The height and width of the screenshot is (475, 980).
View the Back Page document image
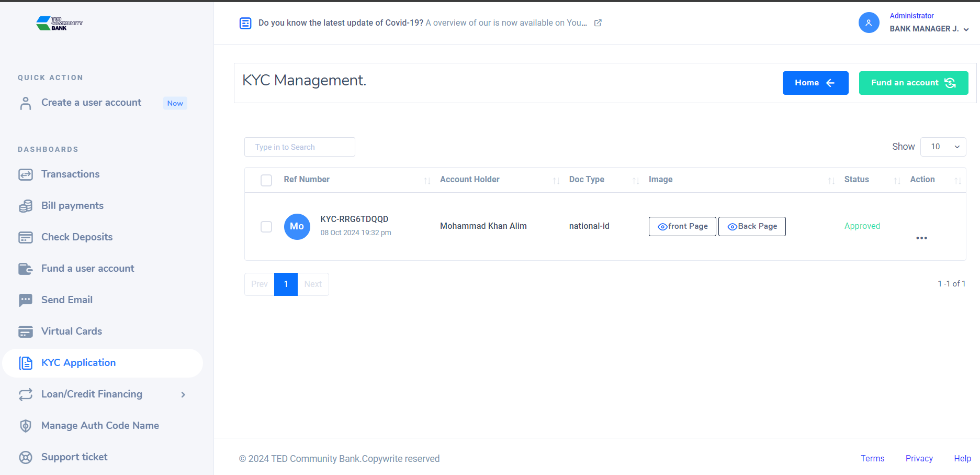tap(752, 226)
